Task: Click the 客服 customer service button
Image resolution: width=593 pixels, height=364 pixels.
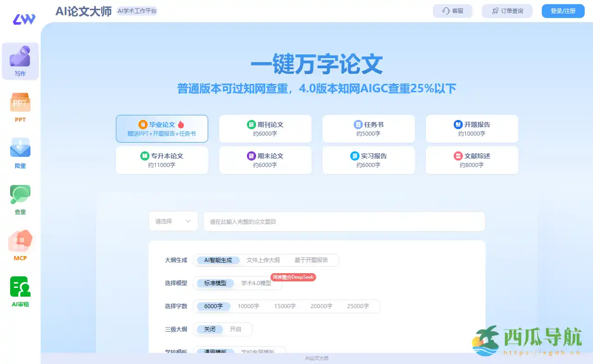Action: (452, 11)
